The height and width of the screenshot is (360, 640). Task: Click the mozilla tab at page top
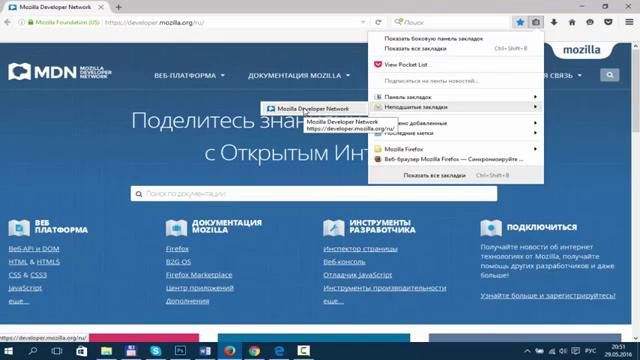coord(582,50)
